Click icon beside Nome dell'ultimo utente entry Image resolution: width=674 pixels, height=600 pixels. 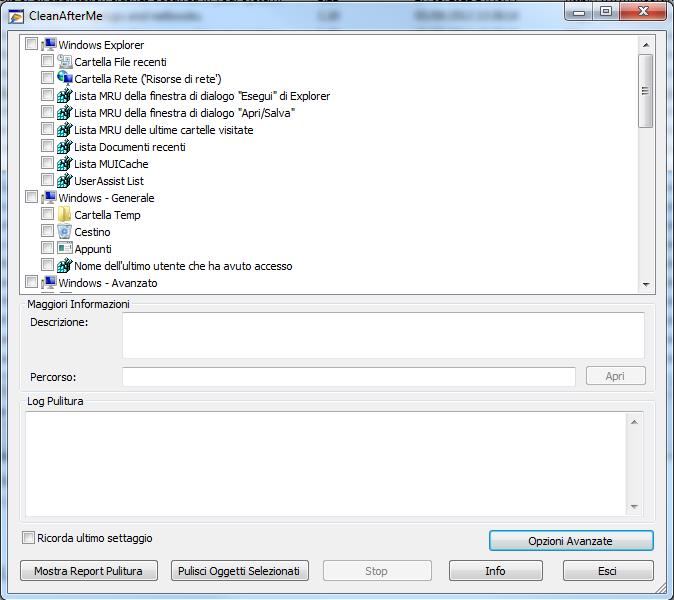(64, 265)
